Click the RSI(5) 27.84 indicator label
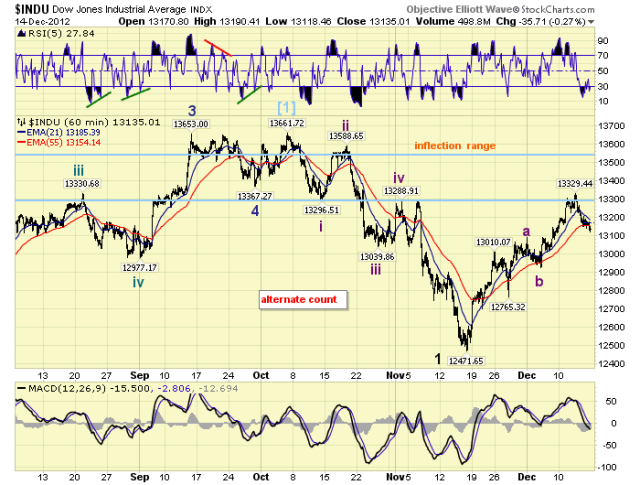 point(61,33)
